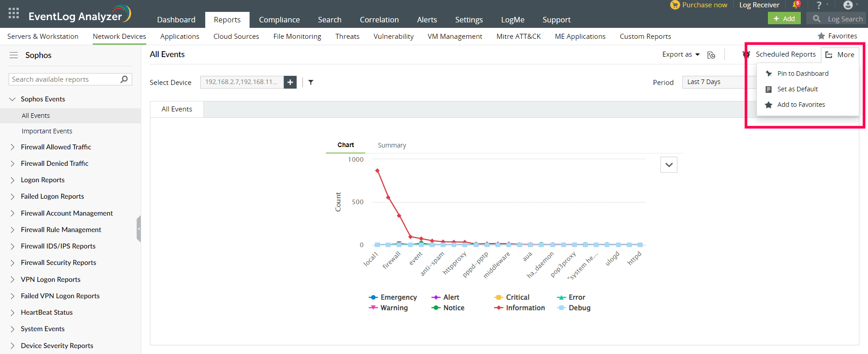The height and width of the screenshot is (354, 868).
Task: Click the notification bell icon
Action: pyautogui.click(x=796, y=5)
